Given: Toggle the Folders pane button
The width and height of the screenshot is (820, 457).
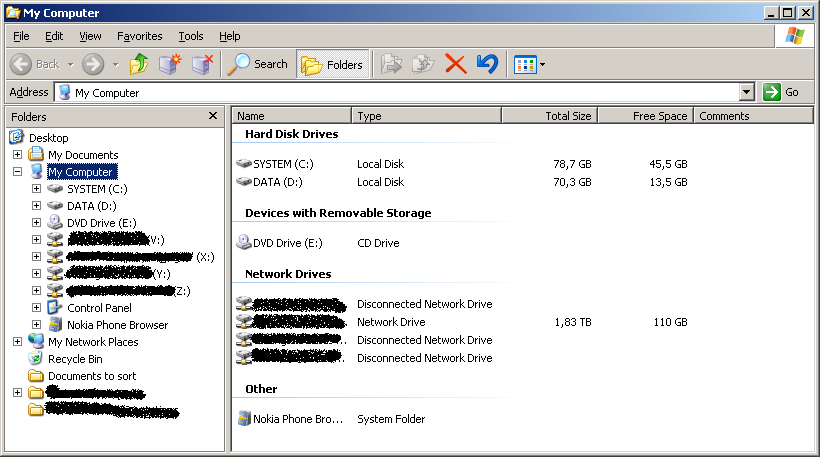Looking at the screenshot, I should [x=333, y=64].
